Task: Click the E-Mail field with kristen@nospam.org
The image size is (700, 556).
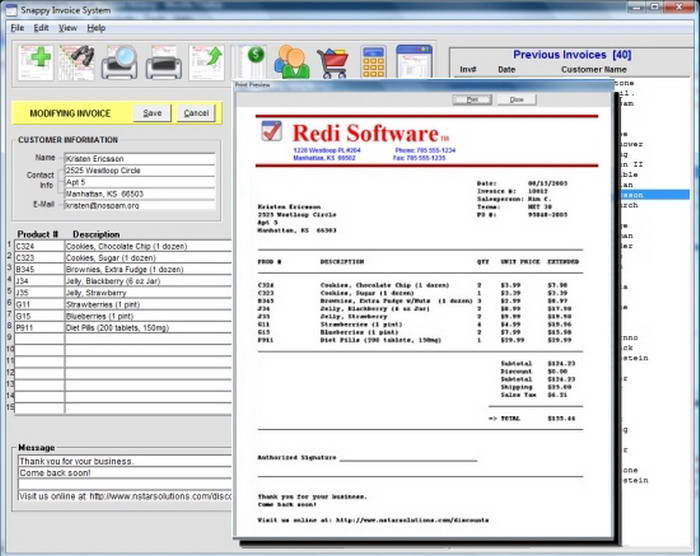Action: pyautogui.click(x=139, y=205)
